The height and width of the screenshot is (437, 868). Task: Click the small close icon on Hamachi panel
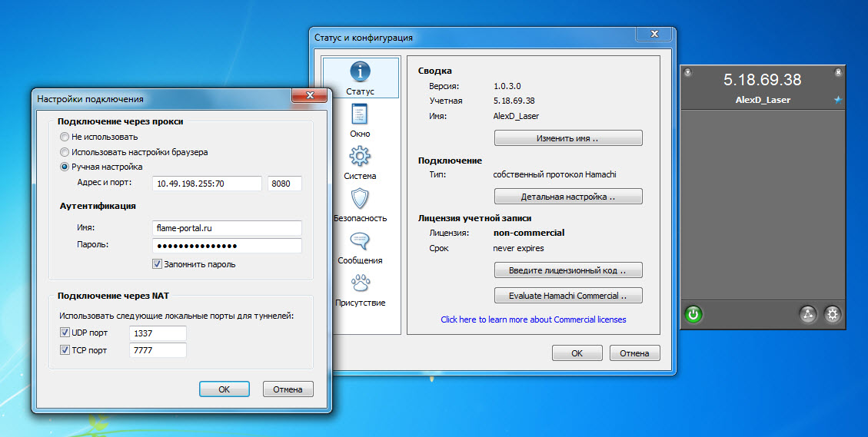[838, 72]
